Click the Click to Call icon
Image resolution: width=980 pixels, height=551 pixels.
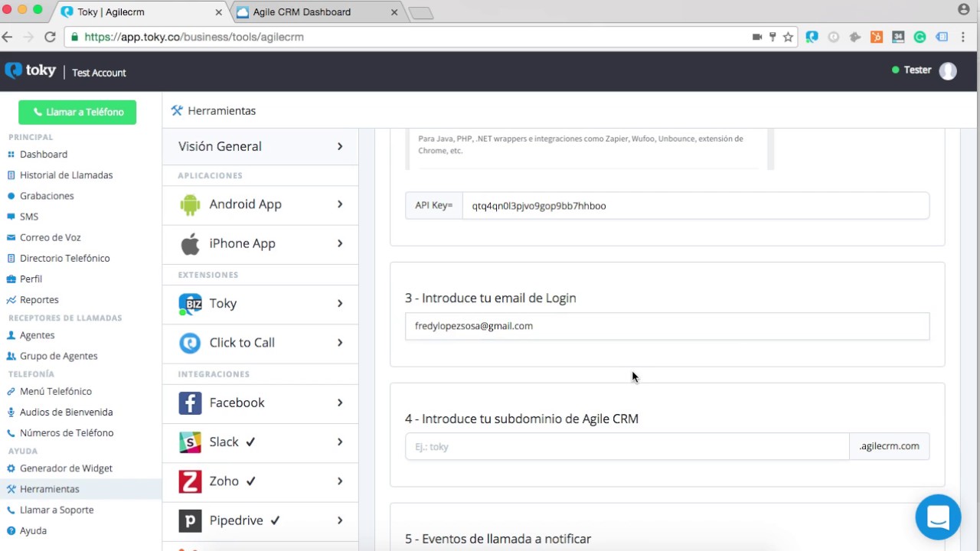190,343
